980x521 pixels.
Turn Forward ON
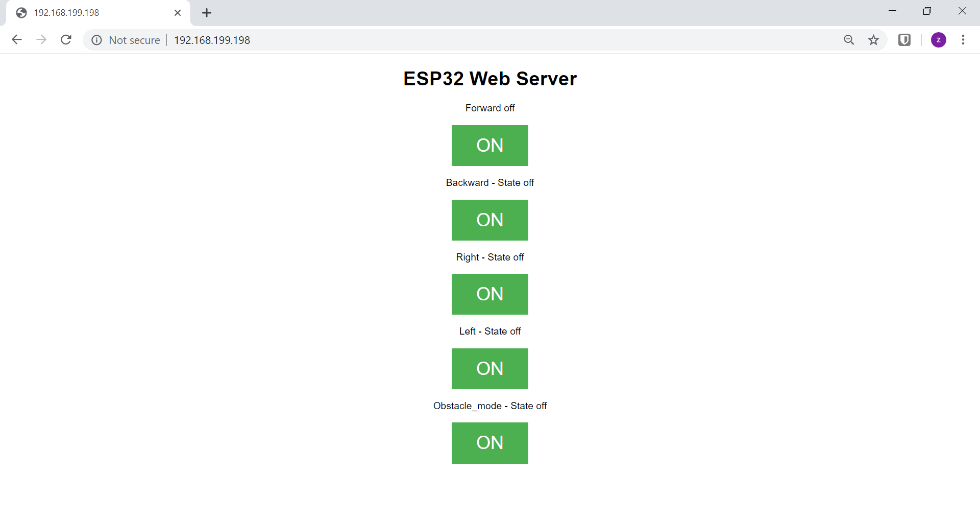point(490,146)
